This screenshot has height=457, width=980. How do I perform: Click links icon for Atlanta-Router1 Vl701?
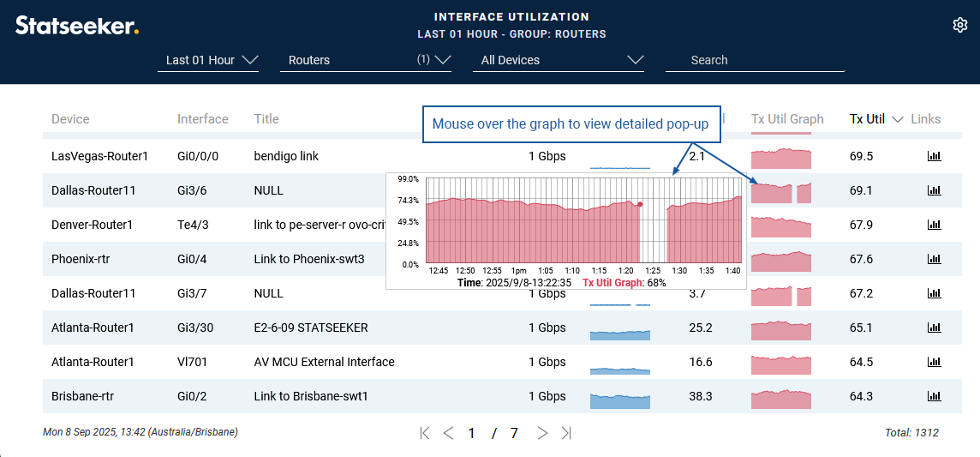pyautogui.click(x=934, y=362)
